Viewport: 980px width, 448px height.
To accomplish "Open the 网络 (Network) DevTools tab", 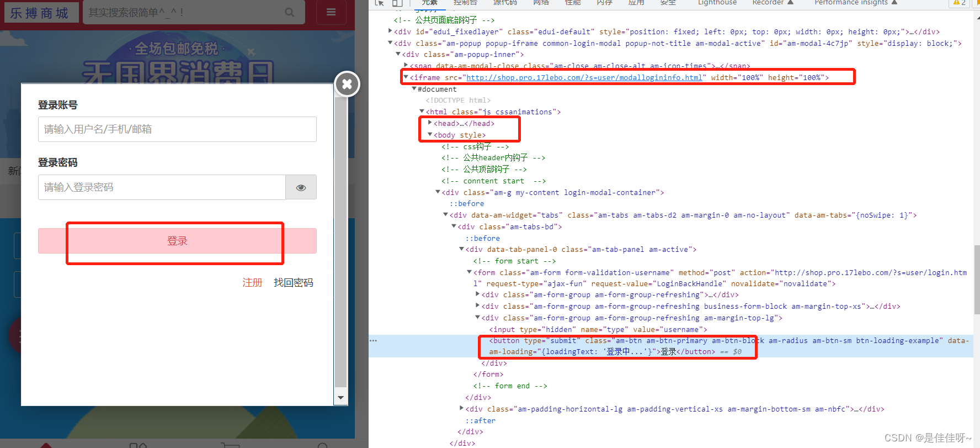I will [x=541, y=3].
